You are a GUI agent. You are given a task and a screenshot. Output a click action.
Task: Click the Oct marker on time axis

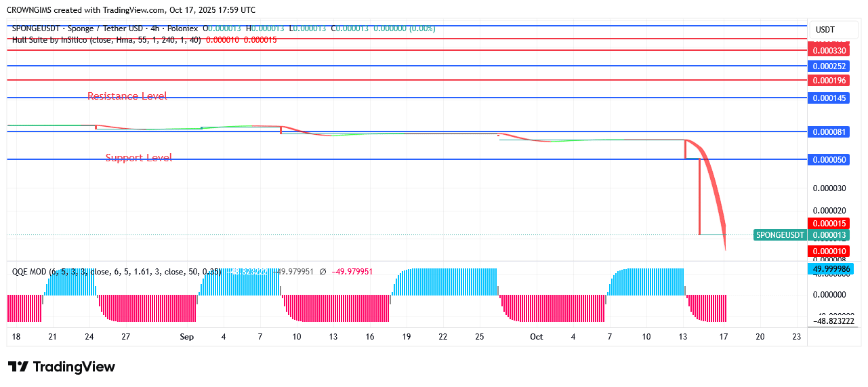(x=537, y=337)
